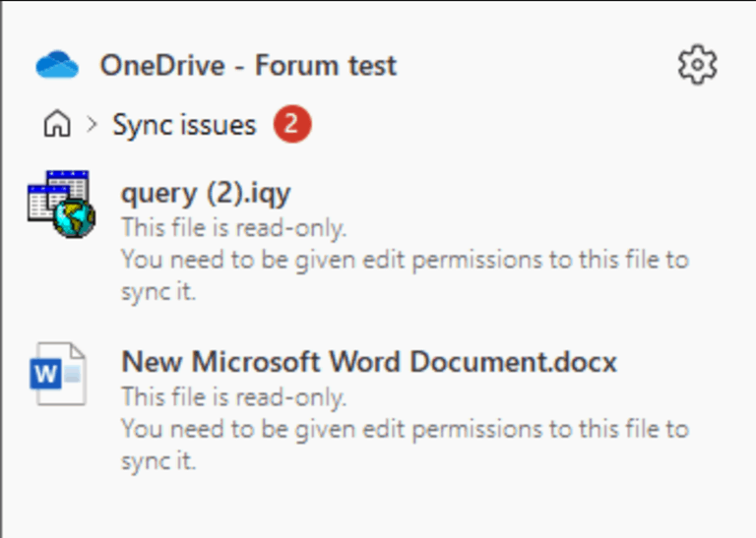Click read-only status under the Word document
756x538 pixels.
(x=233, y=397)
